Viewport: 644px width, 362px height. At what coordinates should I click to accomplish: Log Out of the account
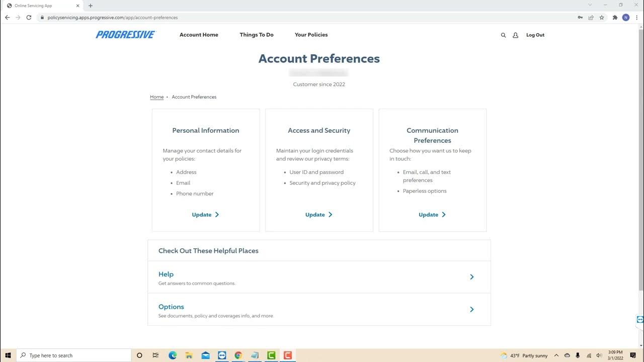[535, 35]
